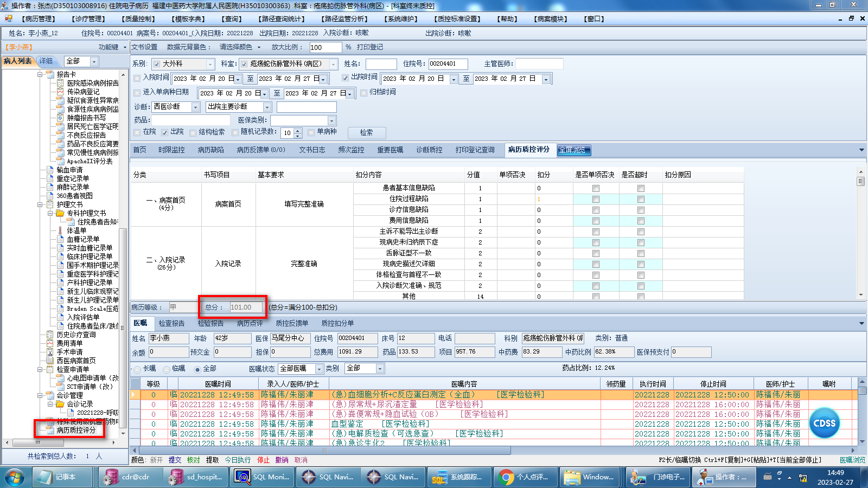Switch to the 病历缺陷 tab

point(210,150)
